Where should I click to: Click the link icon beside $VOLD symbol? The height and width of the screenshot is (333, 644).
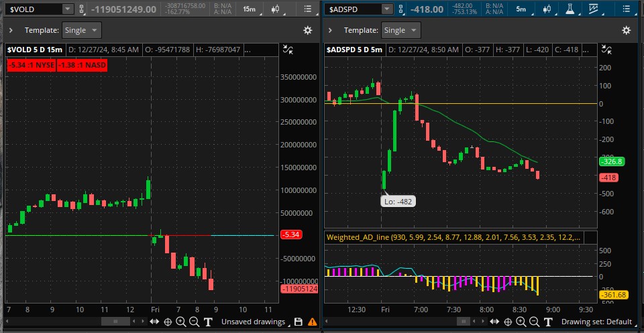click(81, 9)
